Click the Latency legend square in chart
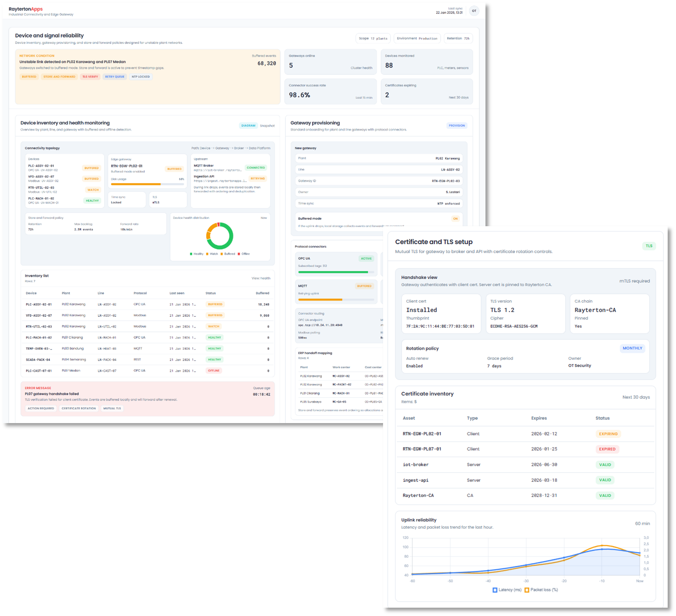Screen dimensions: 676x616 pyautogui.click(x=495, y=590)
